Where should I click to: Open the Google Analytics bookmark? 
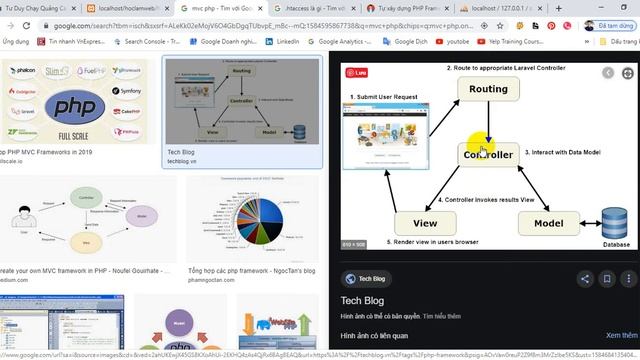point(340,42)
